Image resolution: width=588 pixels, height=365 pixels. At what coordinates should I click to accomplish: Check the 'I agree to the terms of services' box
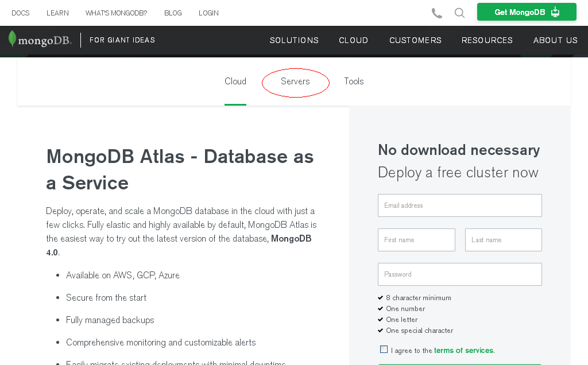[x=384, y=349]
